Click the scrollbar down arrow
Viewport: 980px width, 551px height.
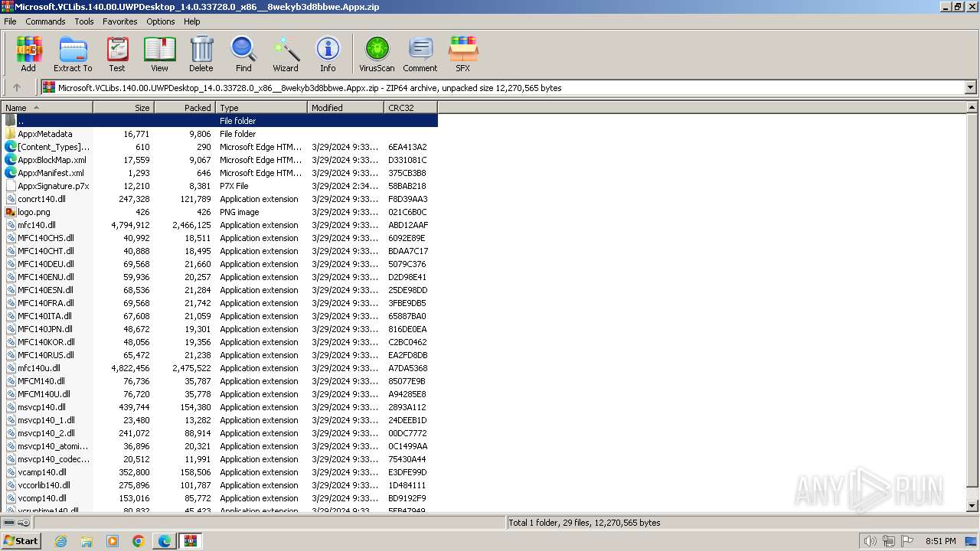tap(973, 506)
